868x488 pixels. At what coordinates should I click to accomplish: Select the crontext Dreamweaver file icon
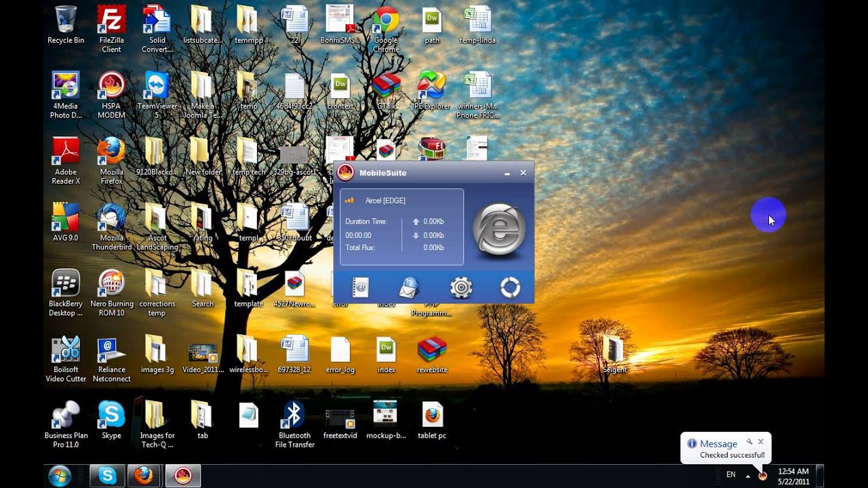[340, 91]
